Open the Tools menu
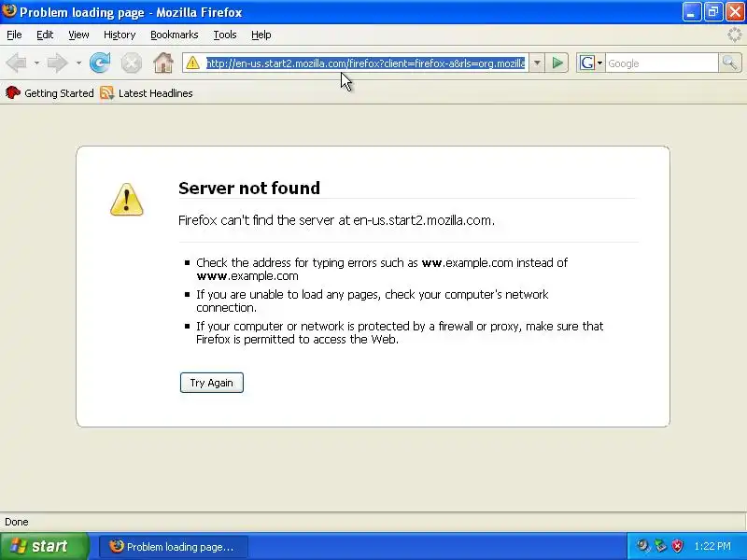 (225, 35)
